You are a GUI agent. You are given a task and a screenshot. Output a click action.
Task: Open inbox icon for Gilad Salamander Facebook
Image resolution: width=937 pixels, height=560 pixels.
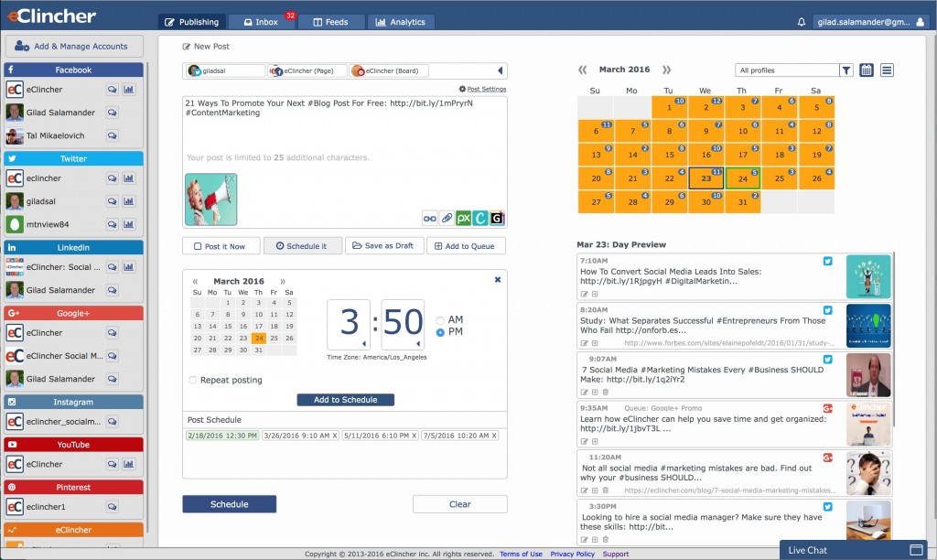[112, 113]
